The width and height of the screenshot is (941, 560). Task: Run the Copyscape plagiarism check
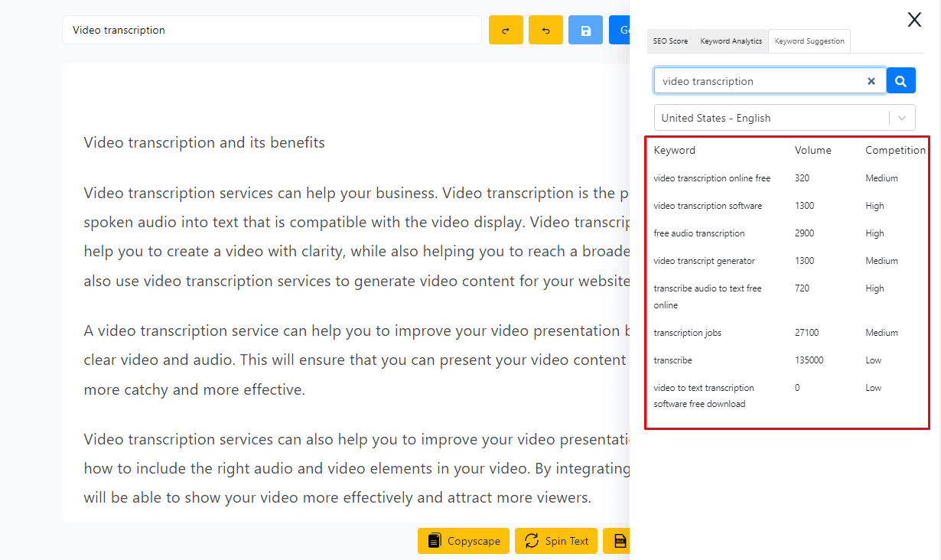click(x=464, y=541)
